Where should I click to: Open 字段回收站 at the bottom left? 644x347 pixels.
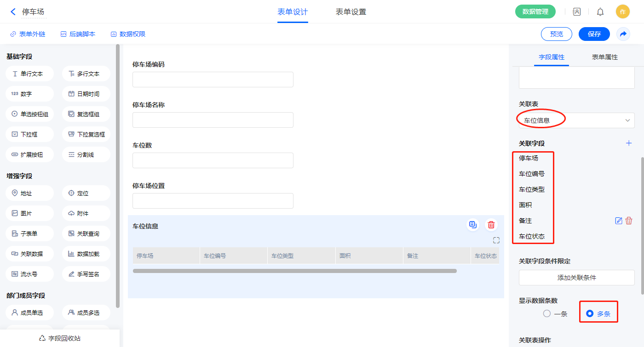pos(60,338)
